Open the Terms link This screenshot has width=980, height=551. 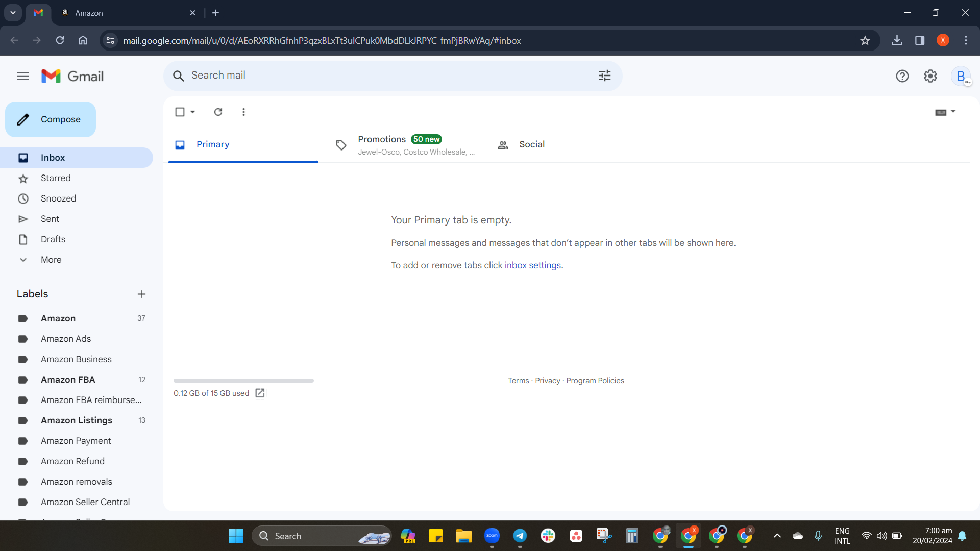click(519, 381)
